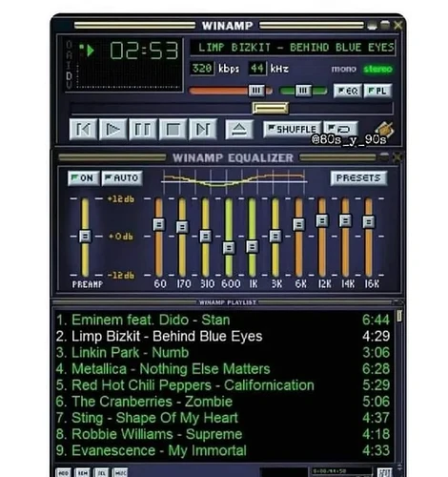Click the 1K band slider handle
This screenshot has height=477, width=448.
tap(252, 247)
